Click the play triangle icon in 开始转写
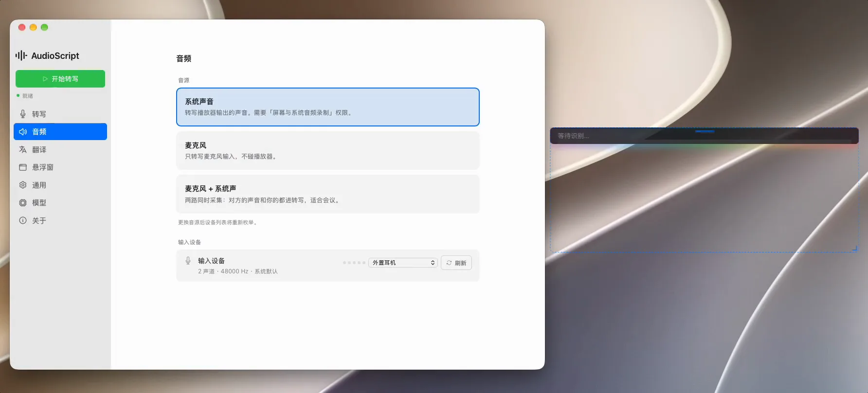868x393 pixels. 45,79
